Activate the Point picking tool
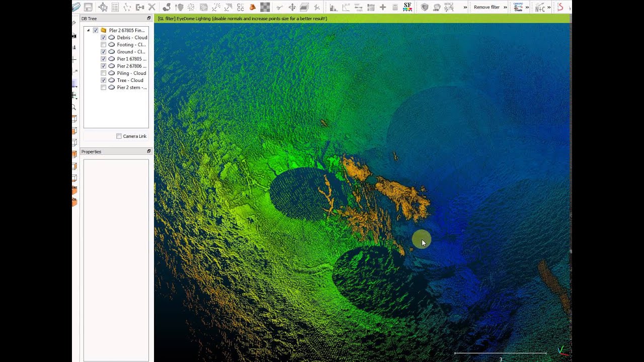Screen dimensions: 644x362 103,7
